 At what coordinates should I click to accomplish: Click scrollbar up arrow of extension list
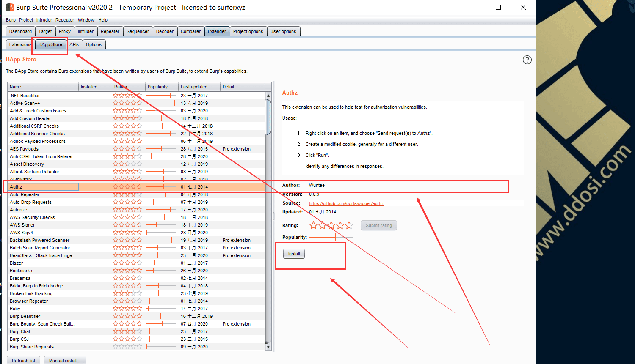pos(268,96)
